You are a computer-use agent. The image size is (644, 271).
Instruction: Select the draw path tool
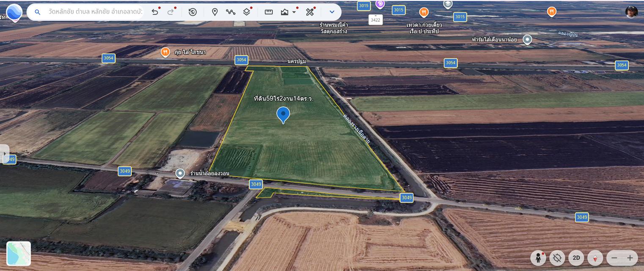click(x=231, y=12)
